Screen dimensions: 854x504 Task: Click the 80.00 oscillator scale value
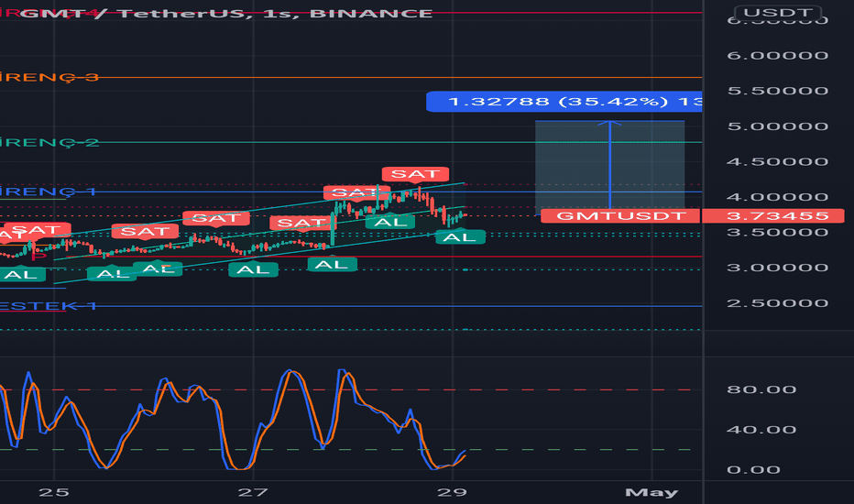[761, 389]
